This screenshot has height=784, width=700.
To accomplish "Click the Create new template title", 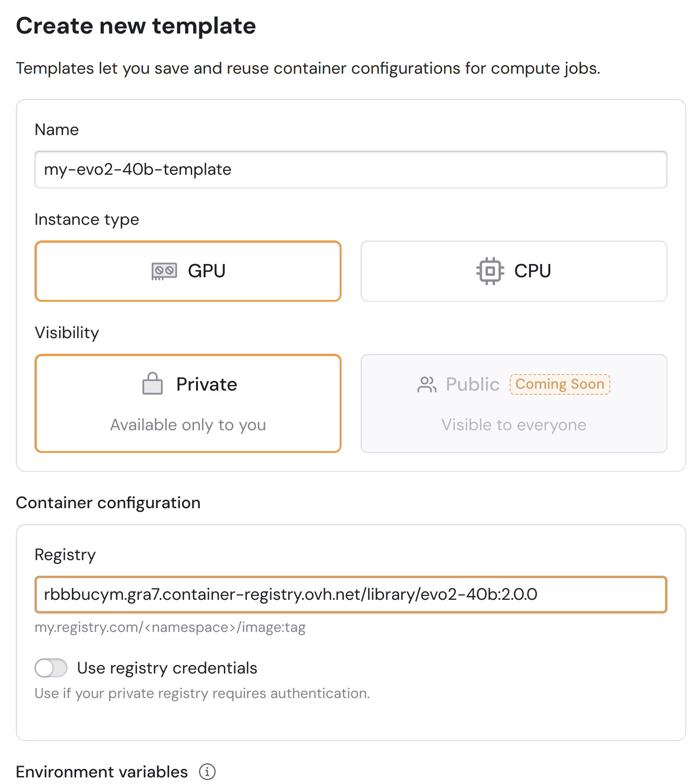I will click(x=136, y=26).
